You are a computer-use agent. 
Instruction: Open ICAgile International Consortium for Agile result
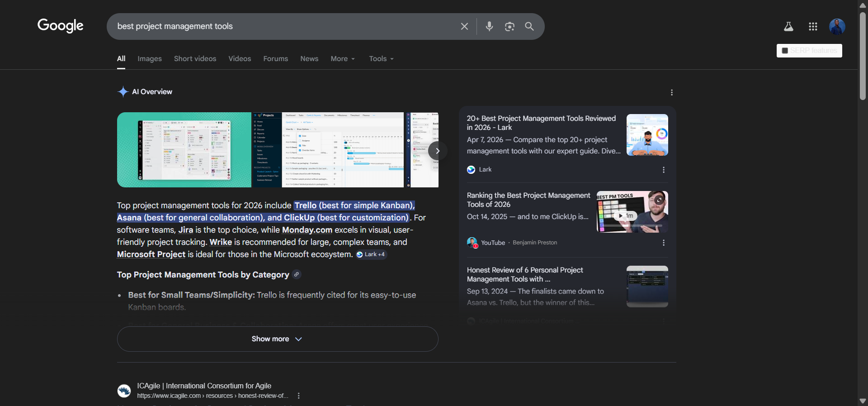click(204, 386)
